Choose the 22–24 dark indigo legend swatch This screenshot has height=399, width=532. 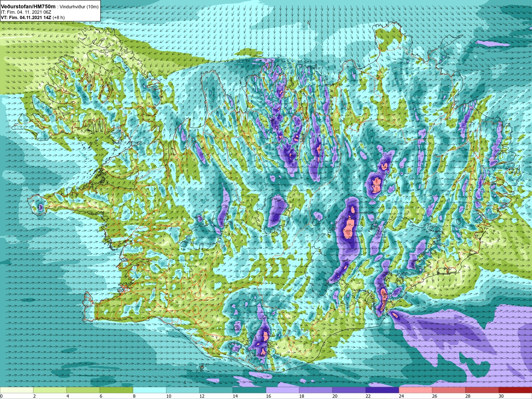click(382, 390)
